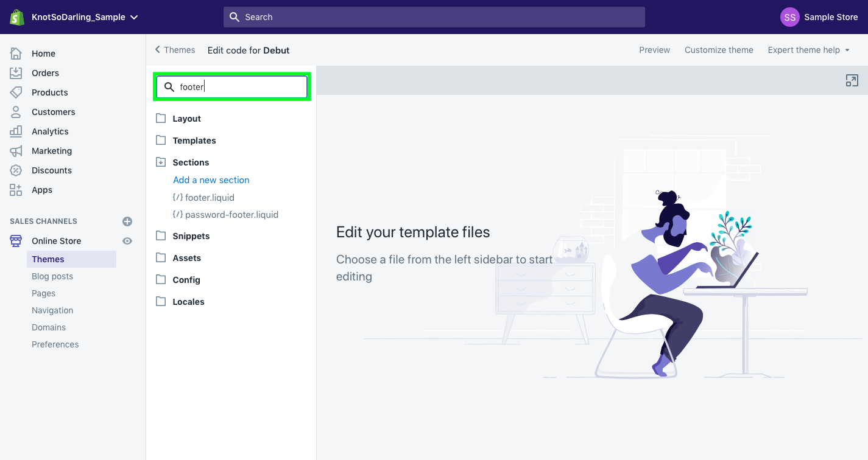Image resolution: width=868 pixels, height=460 pixels.
Task: Click the Apps grid icon
Action: click(x=16, y=190)
